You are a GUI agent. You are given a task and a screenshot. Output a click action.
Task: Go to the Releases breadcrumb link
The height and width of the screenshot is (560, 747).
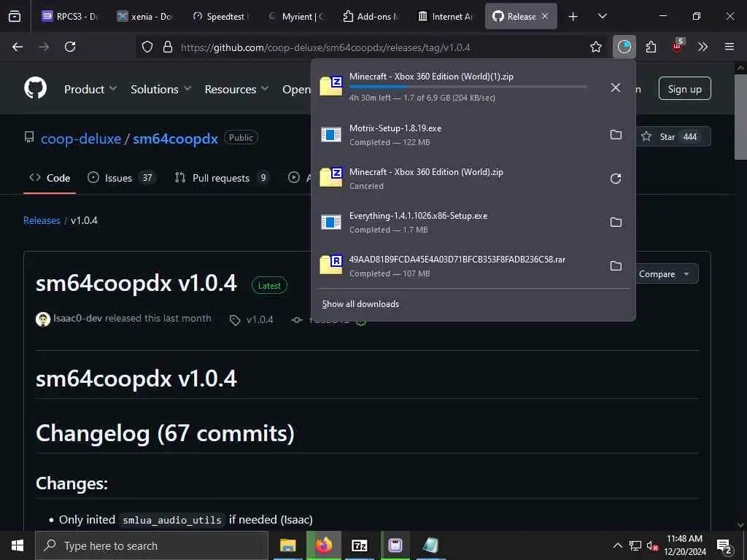(x=42, y=220)
